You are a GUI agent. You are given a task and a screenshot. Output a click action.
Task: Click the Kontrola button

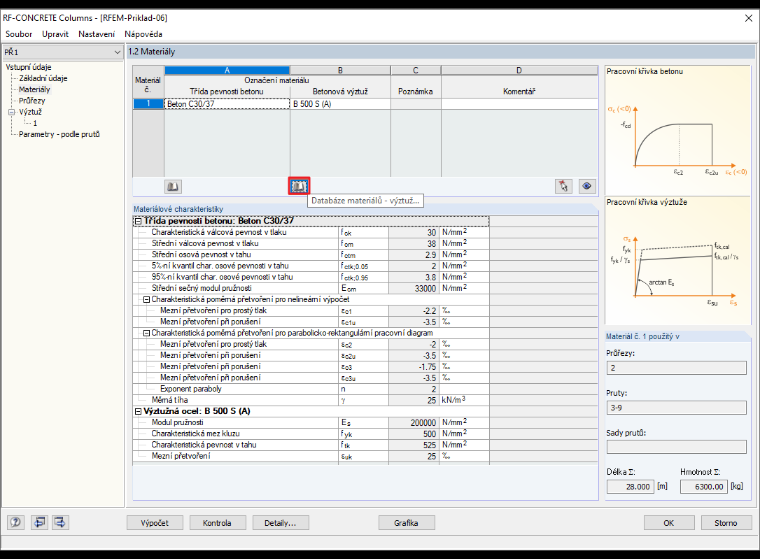pyautogui.click(x=217, y=523)
